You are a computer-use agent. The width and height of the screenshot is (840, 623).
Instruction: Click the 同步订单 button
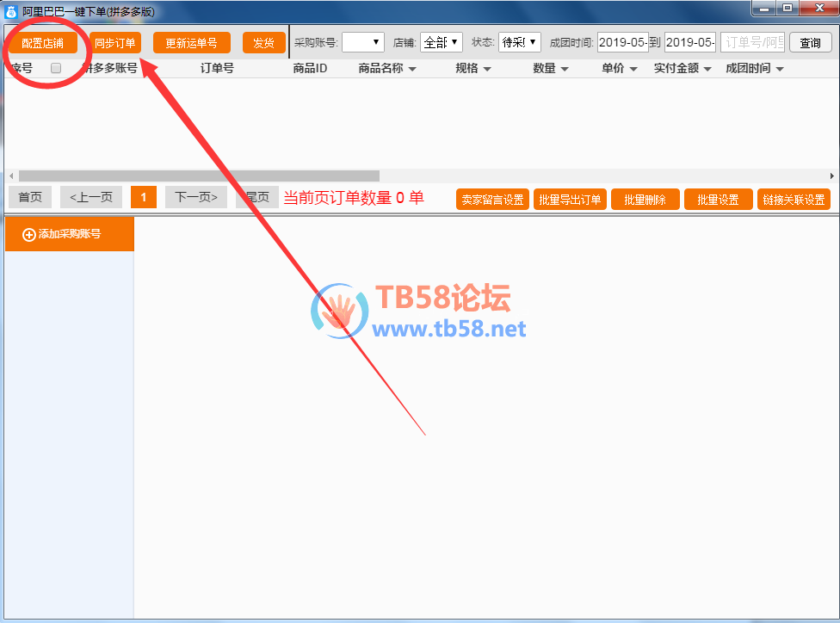click(114, 43)
